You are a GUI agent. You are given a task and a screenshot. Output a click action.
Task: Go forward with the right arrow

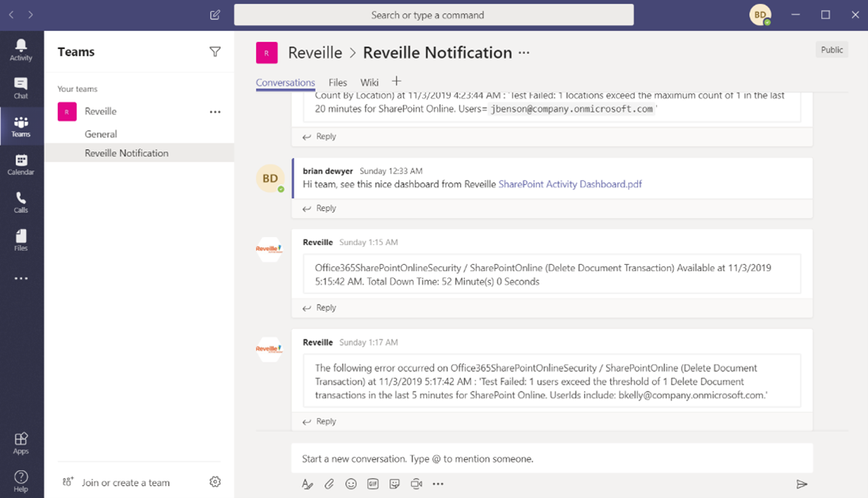click(x=30, y=15)
